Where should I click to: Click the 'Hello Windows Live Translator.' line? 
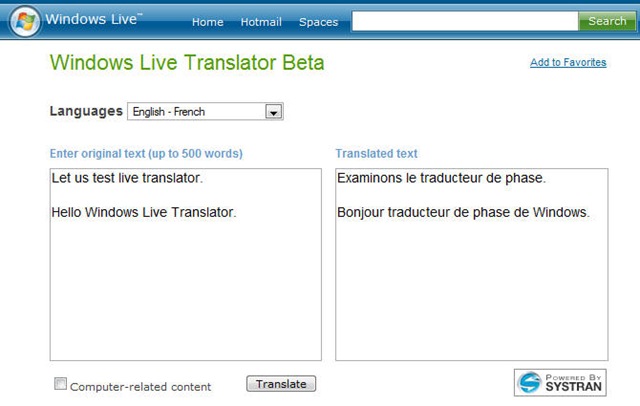(144, 212)
